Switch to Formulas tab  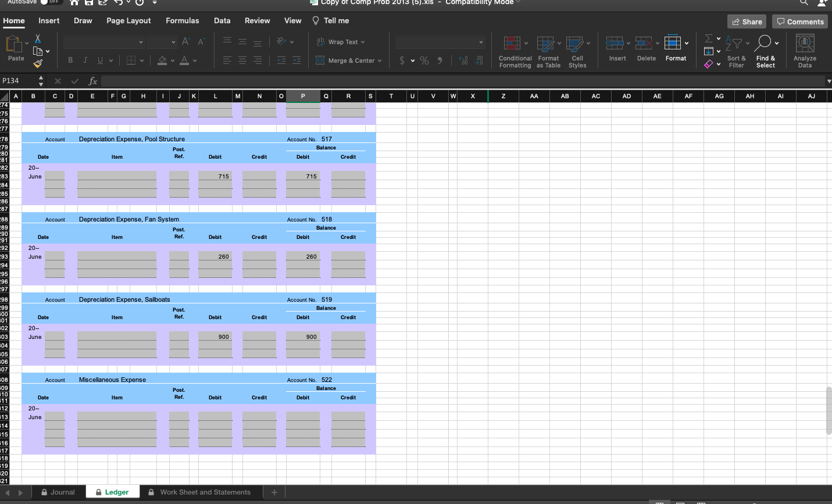(x=183, y=20)
